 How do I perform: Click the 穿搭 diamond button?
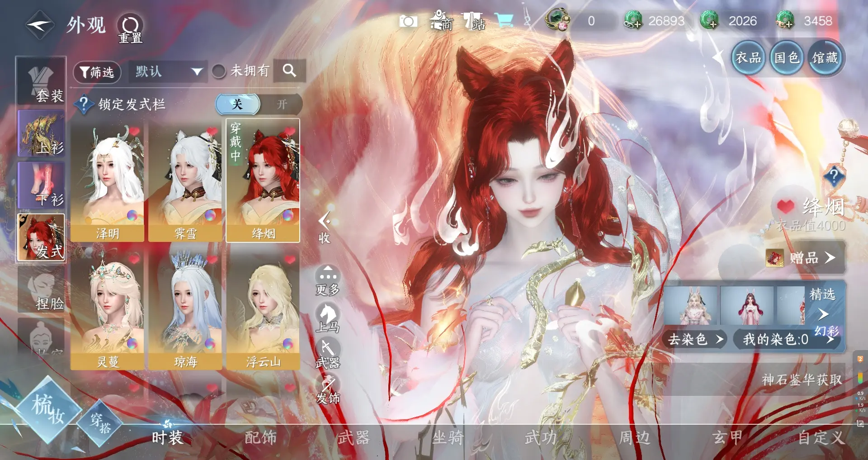(x=100, y=422)
